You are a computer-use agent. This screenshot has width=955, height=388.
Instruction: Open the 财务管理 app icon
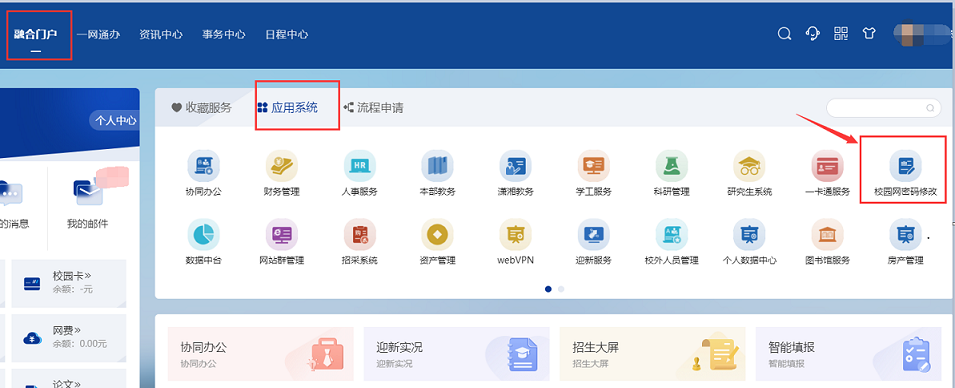pyautogui.click(x=281, y=165)
